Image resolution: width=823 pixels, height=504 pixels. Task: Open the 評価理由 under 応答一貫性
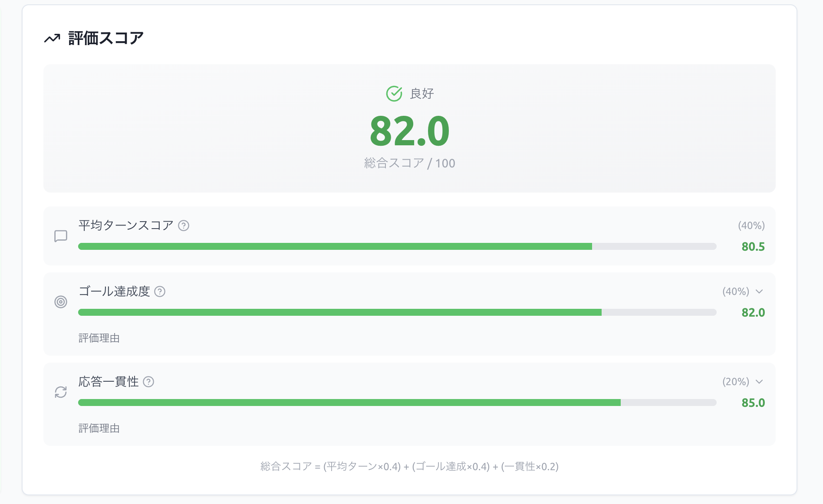pyautogui.click(x=99, y=429)
